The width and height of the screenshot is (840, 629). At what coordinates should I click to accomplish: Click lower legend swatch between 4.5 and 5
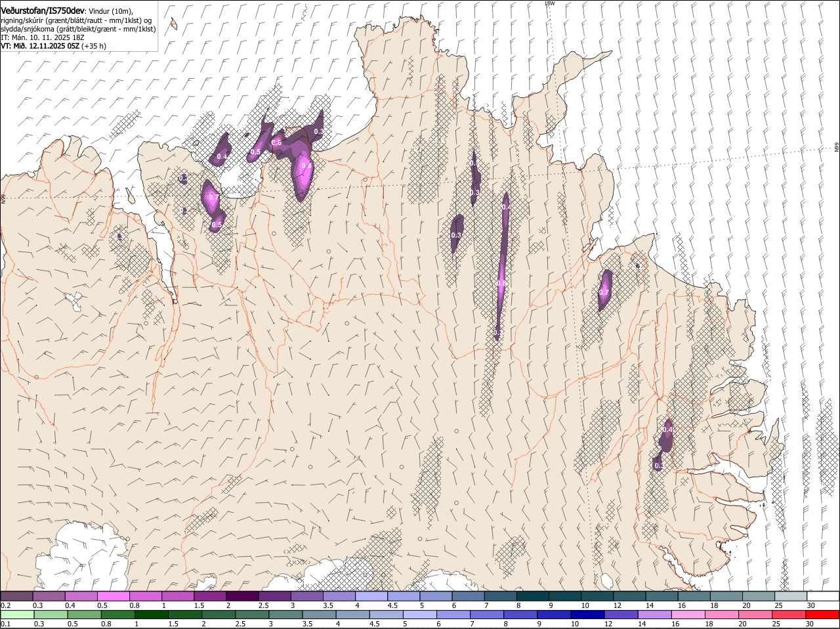[387, 615]
